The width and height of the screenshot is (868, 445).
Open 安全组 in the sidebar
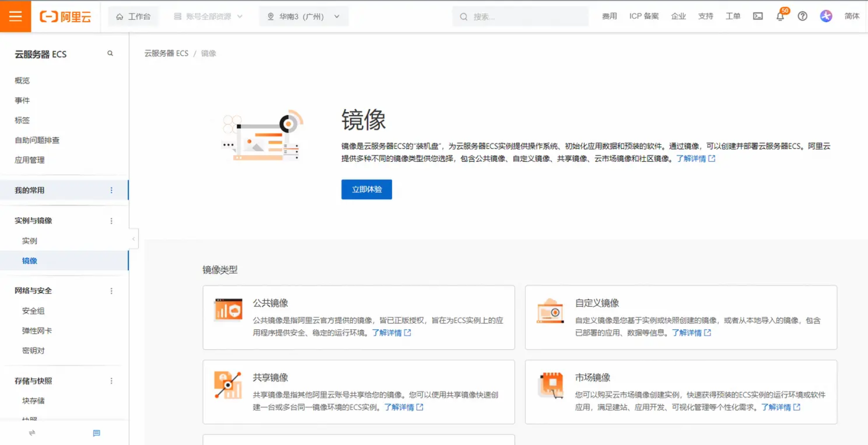pos(33,311)
